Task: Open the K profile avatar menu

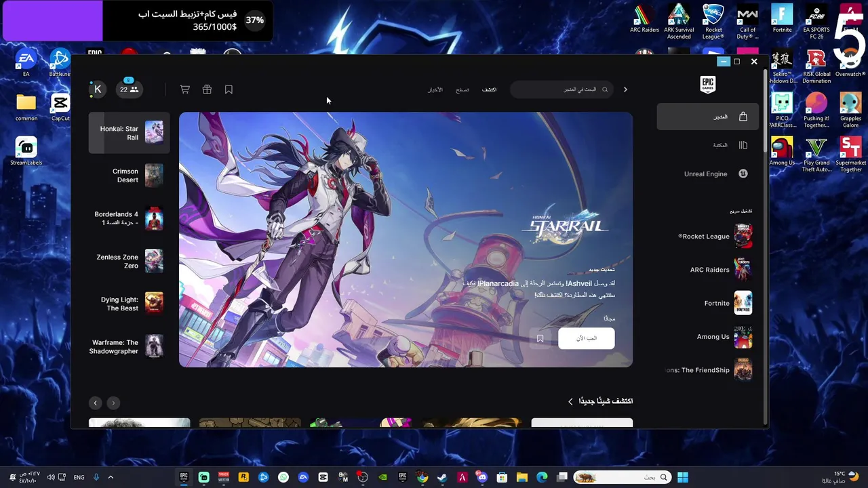Action: (98, 89)
